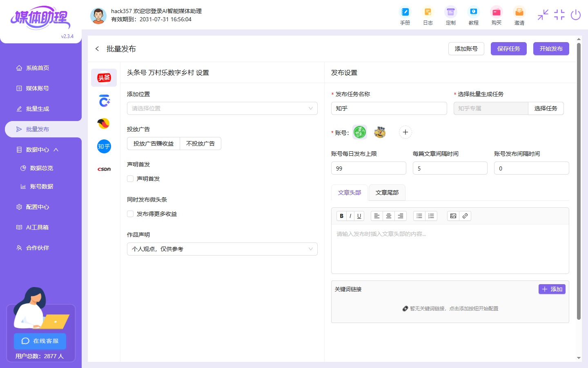Collapse the 数据中心 sidebar menu
588x368 pixels.
tap(41, 149)
